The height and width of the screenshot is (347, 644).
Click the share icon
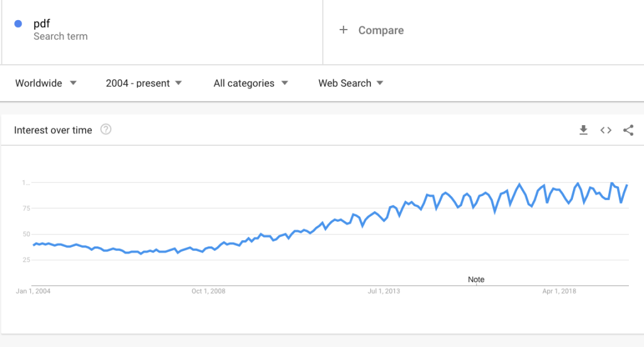pos(628,130)
